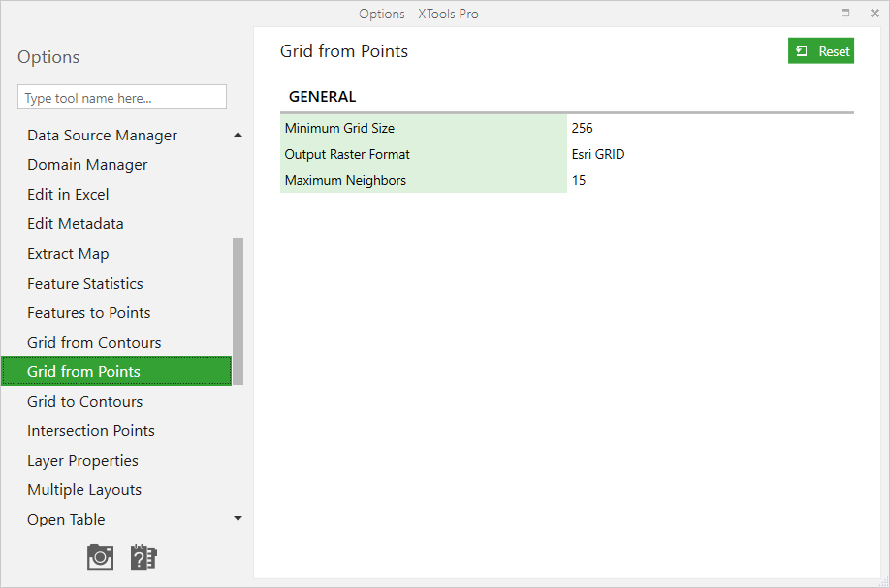
Task: Select Domain Manager option
Action: (87, 165)
